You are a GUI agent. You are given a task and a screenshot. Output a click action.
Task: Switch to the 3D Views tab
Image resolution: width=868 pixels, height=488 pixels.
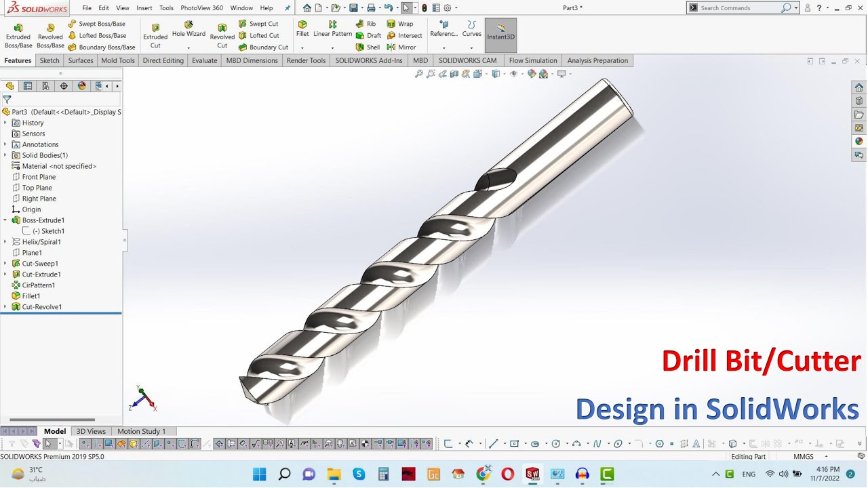pyautogui.click(x=91, y=431)
